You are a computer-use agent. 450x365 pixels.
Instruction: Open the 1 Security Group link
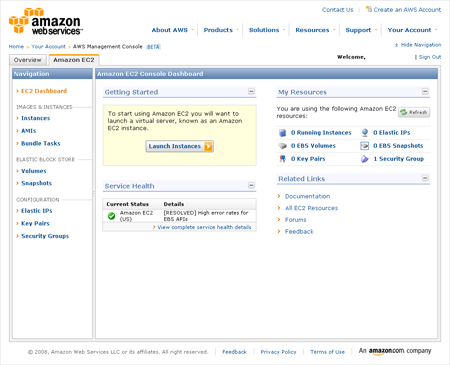398,159
